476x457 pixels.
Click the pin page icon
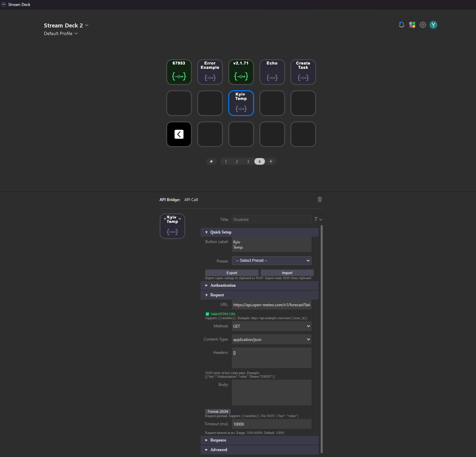click(211, 161)
